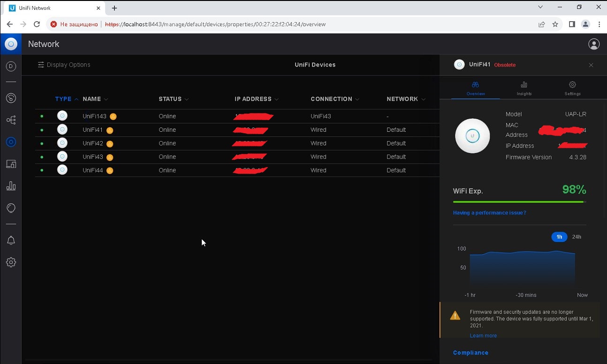The image size is (607, 364).
Task: Select the 24h chart range
Action: (577, 237)
